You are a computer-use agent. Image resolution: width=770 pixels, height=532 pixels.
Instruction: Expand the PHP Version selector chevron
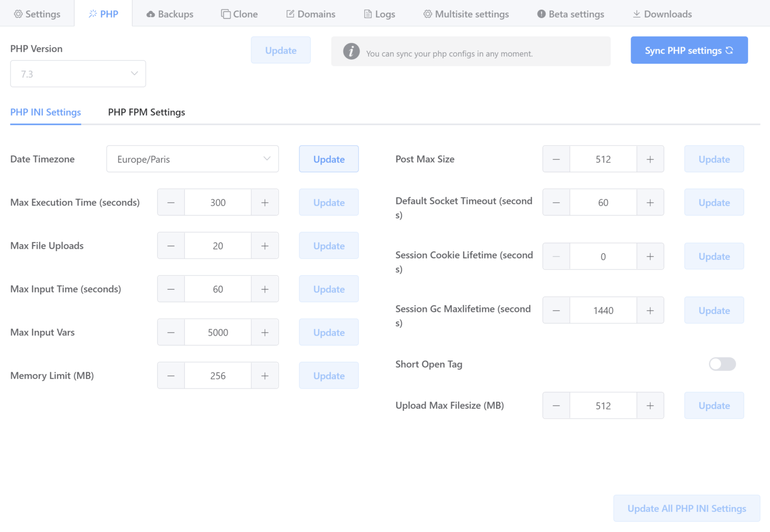click(134, 73)
